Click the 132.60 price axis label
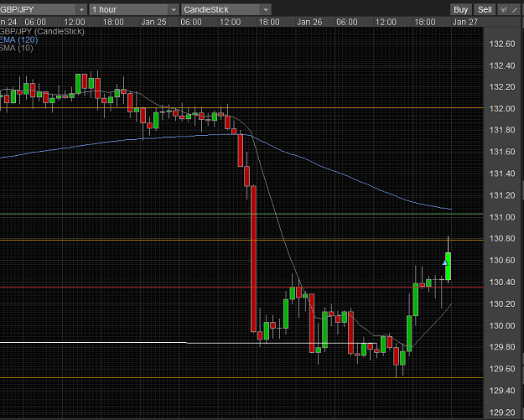524x420 pixels. [502, 44]
